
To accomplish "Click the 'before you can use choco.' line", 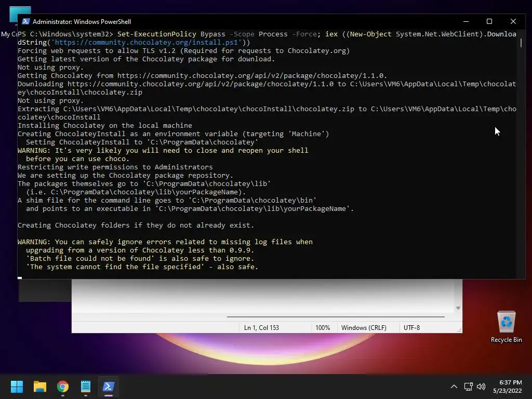I will coord(78,159).
